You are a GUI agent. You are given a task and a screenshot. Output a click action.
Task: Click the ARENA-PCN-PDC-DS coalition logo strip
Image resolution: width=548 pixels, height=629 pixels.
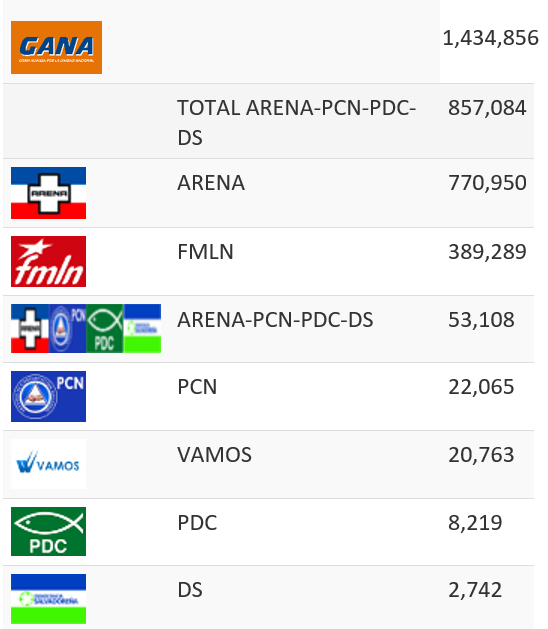[x=86, y=329]
